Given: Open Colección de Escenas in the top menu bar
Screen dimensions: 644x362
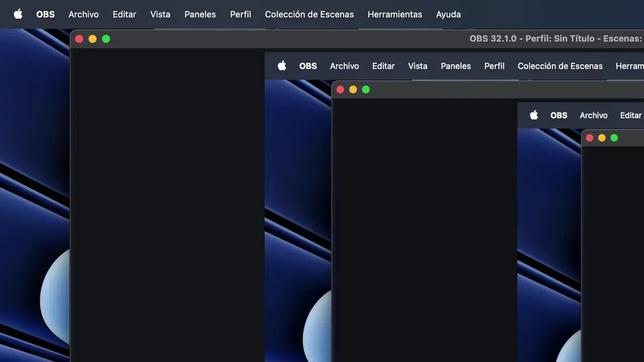Looking at the screenshot, I should [x=309, y=15].
